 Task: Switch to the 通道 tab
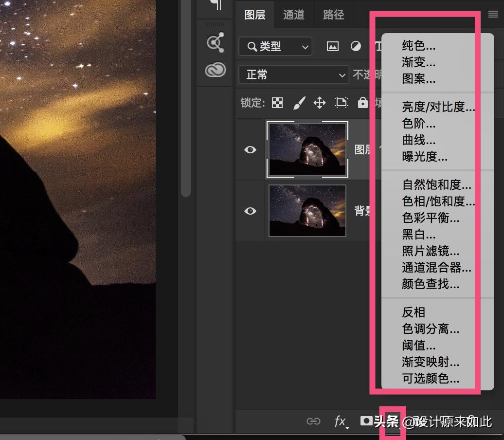294,15
